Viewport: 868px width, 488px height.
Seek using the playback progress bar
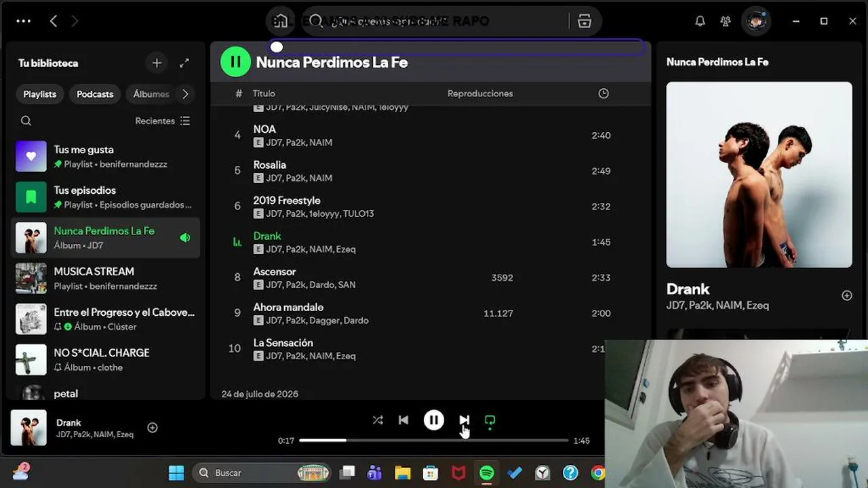click(434, 441)
